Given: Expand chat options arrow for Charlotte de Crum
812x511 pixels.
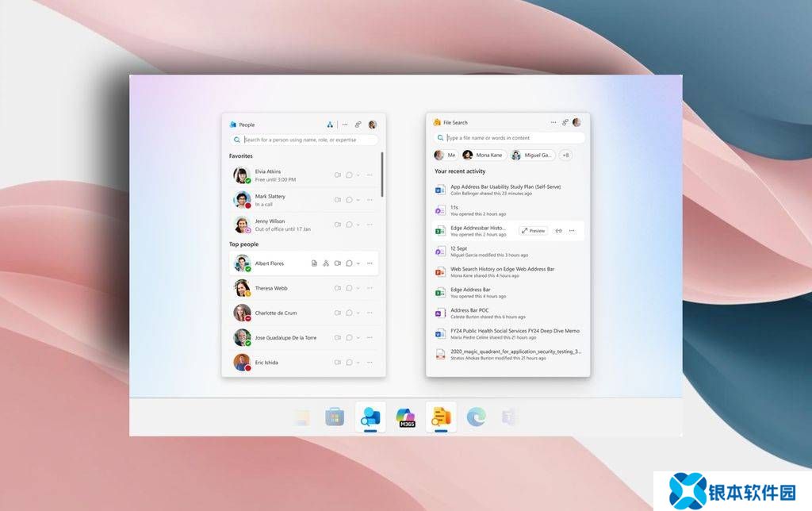Looking at the screenshot, I should coord(358,313).
